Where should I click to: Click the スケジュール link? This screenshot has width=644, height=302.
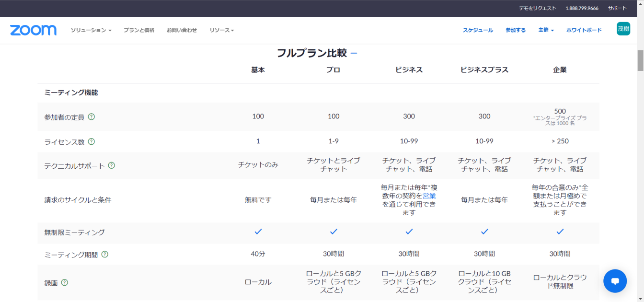click(x=478, y=30)
